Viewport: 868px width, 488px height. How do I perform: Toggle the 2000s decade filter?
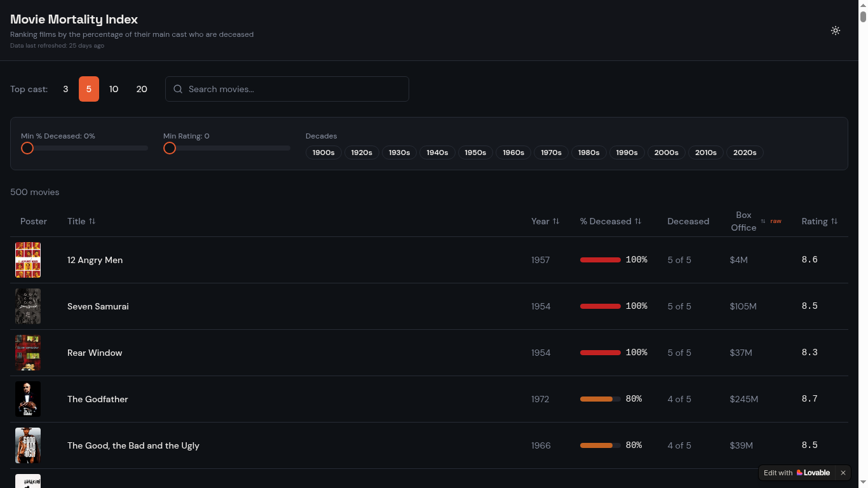point(667,152)
